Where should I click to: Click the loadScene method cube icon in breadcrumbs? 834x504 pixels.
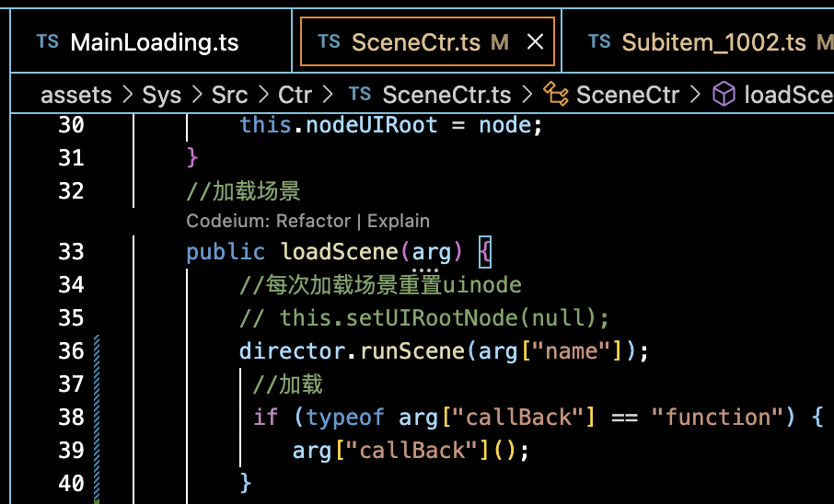(724, 95)
